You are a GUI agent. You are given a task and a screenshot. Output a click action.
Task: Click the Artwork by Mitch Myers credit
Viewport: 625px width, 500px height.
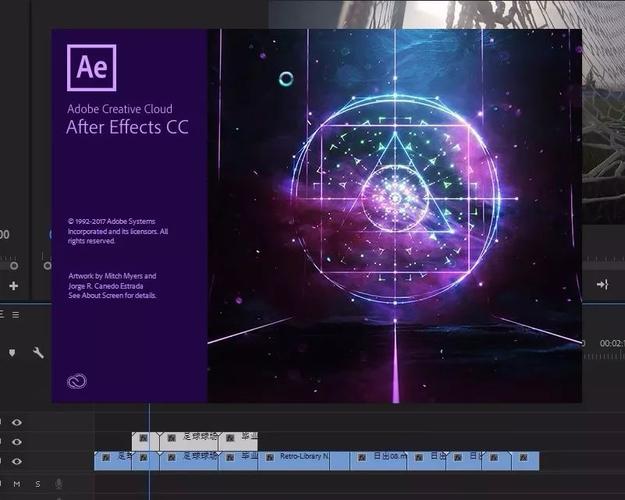coord(112,281)
